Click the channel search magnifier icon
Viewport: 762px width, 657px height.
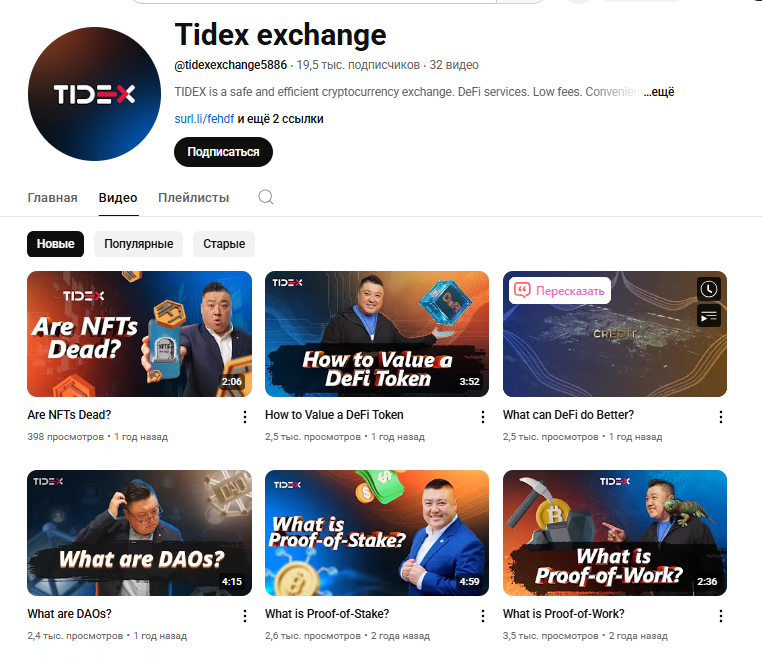tap(266, 197)
